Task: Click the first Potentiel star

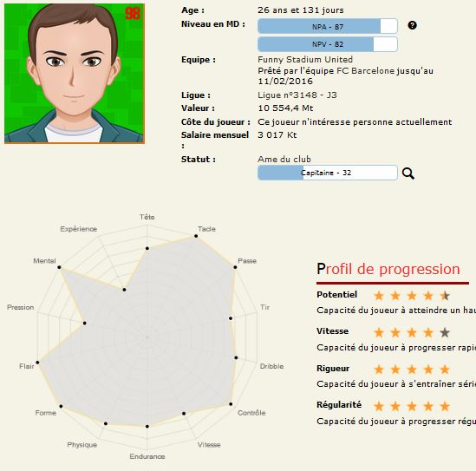Action: click(379, 296)
